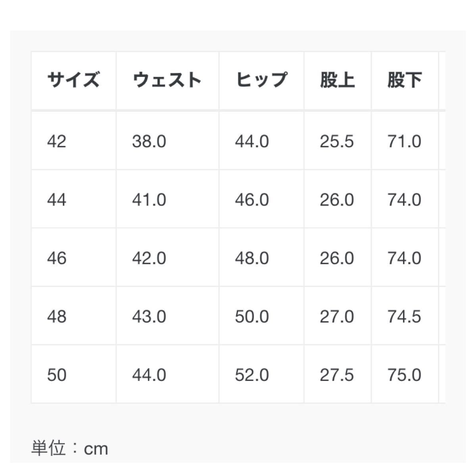Click the 単位：cm unit note
The height and width of the screenshot is (463, 476).
[70, 449]
